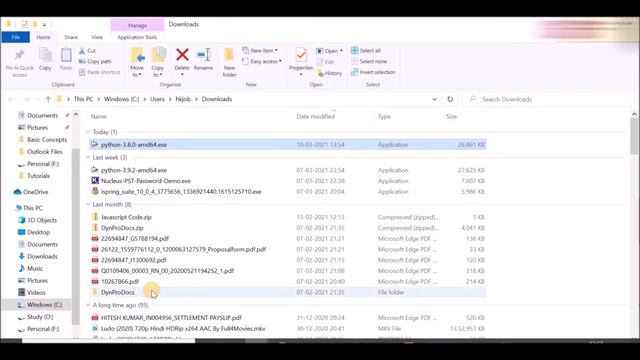640x360 pixels.
Task: Click the Properties checkmark icon
Action: click(301, 55)
